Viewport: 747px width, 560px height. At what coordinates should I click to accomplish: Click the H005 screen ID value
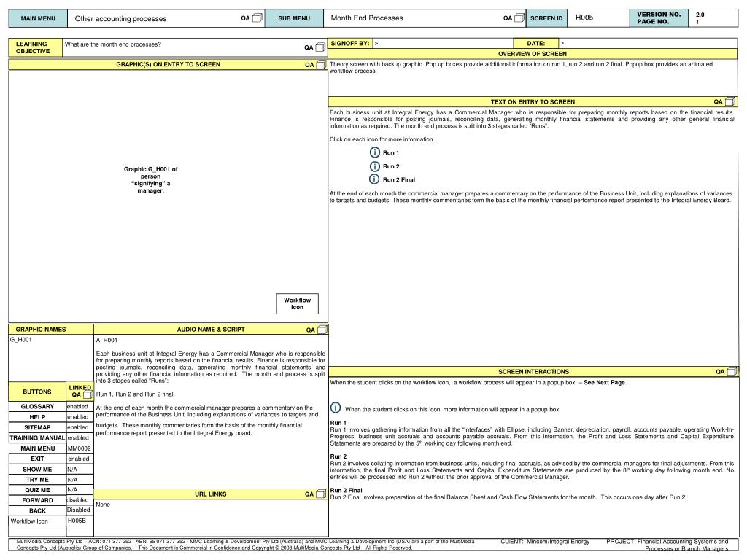[584, 17]
